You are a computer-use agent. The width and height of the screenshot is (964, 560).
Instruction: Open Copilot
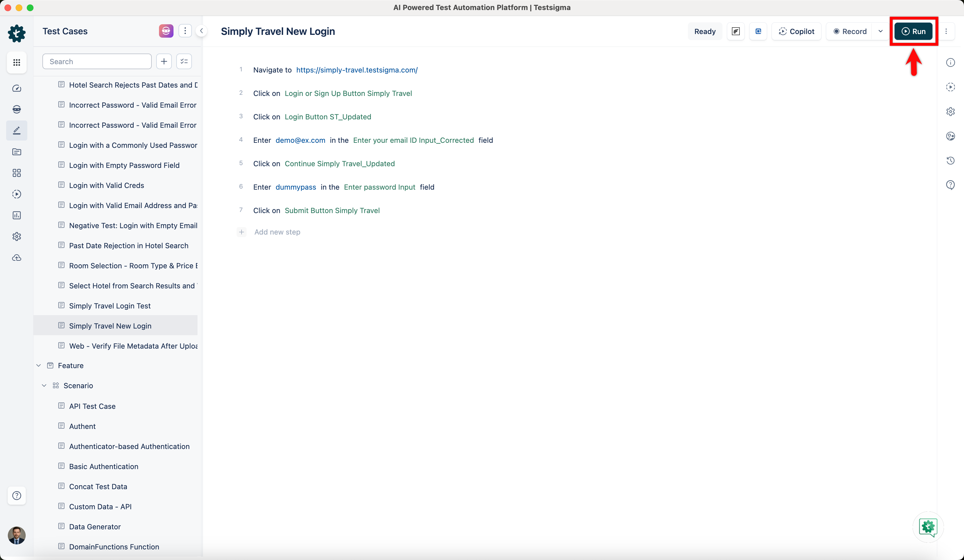click(x=796, y=31)
